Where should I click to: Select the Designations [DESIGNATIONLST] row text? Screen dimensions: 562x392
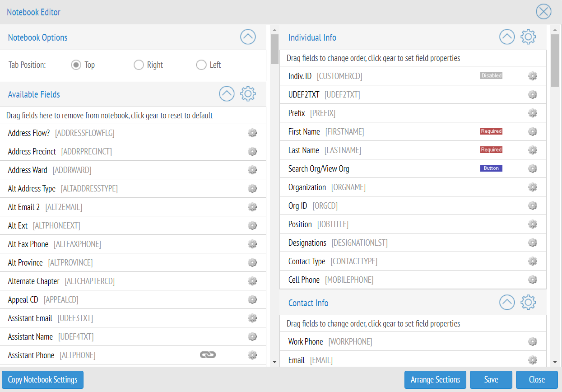click(x=338, y=243)
